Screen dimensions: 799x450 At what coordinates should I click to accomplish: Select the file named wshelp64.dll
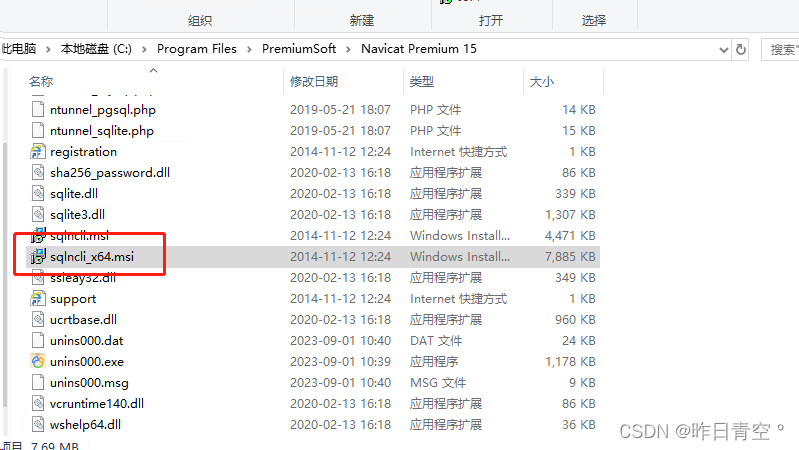(x=86, y=425)
